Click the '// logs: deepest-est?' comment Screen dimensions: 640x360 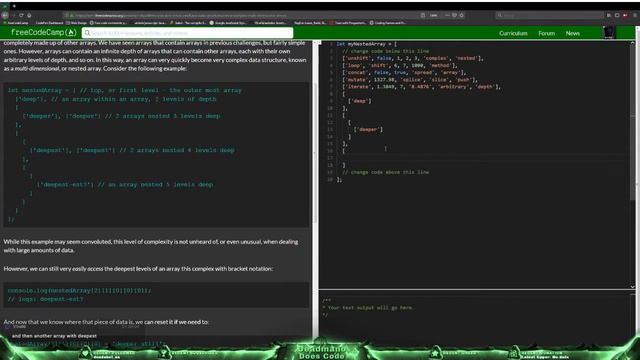coord(45,299)
